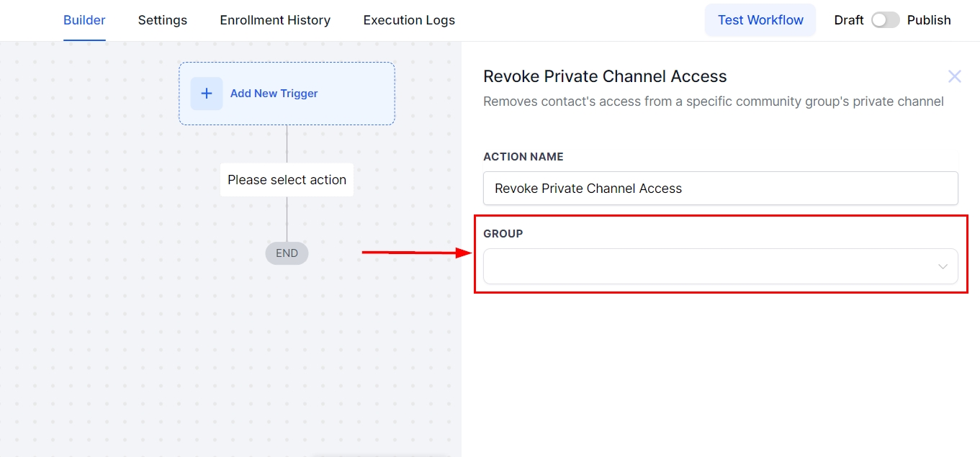Open the Group dropdown field
Image resolution: width=980 pixels, height=457 pixels.
tap(709, 266)
